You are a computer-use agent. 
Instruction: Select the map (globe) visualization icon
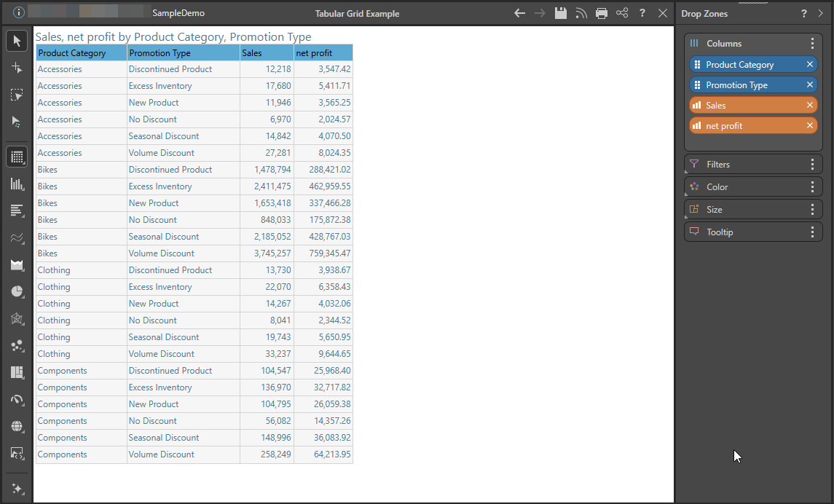click(17, 426)
